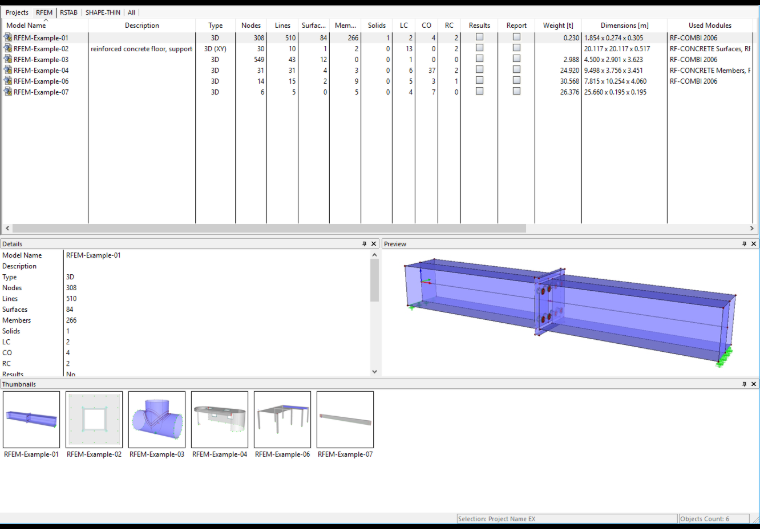Select RFEM-Example-06 thumbnail
This screenshot has width=760, height=529.
pos(282,419)
